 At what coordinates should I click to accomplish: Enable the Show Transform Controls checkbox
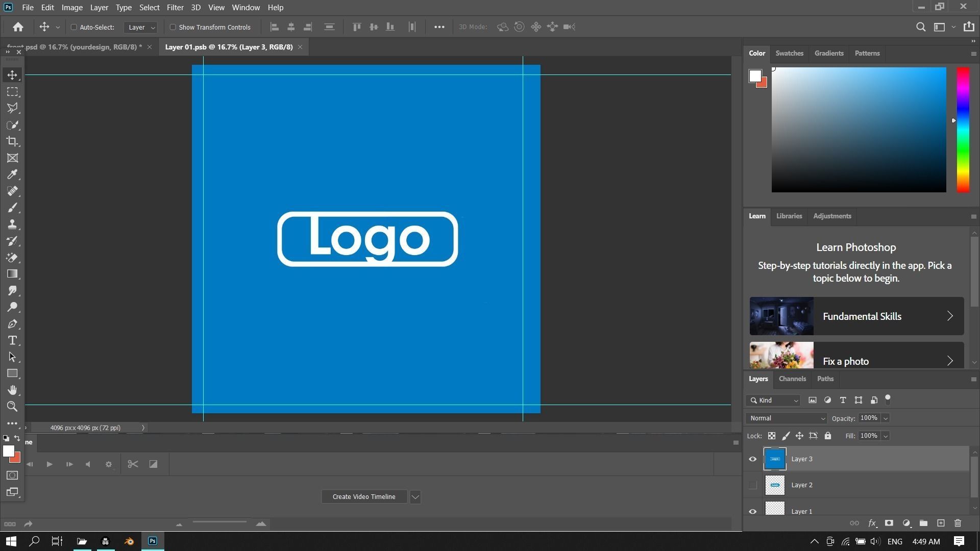click(x=173, y=27)
